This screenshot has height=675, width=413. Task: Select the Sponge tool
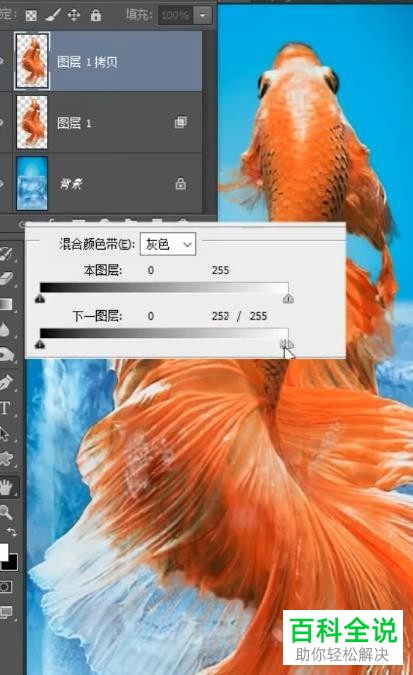6,355
